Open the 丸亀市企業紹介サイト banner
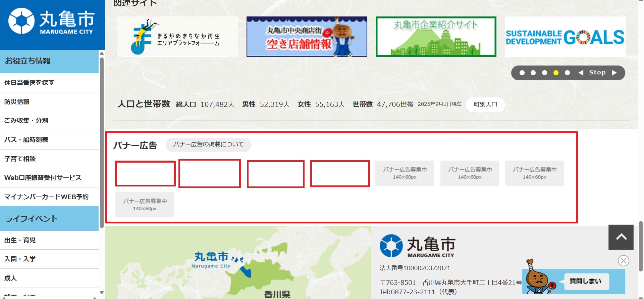Image resolution: width=644 pixels, height=299 pixels. pos(436,37)
